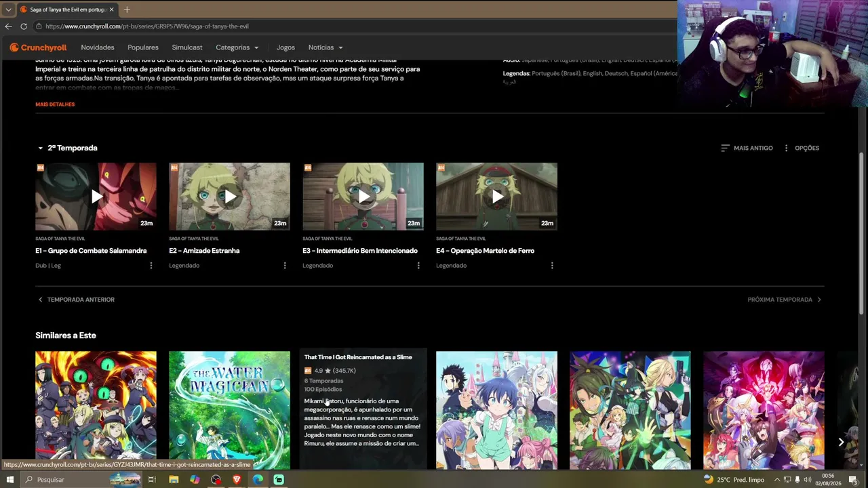Go to Temporada Anterior
Screen dimensions: 868x488
(76, 300)
